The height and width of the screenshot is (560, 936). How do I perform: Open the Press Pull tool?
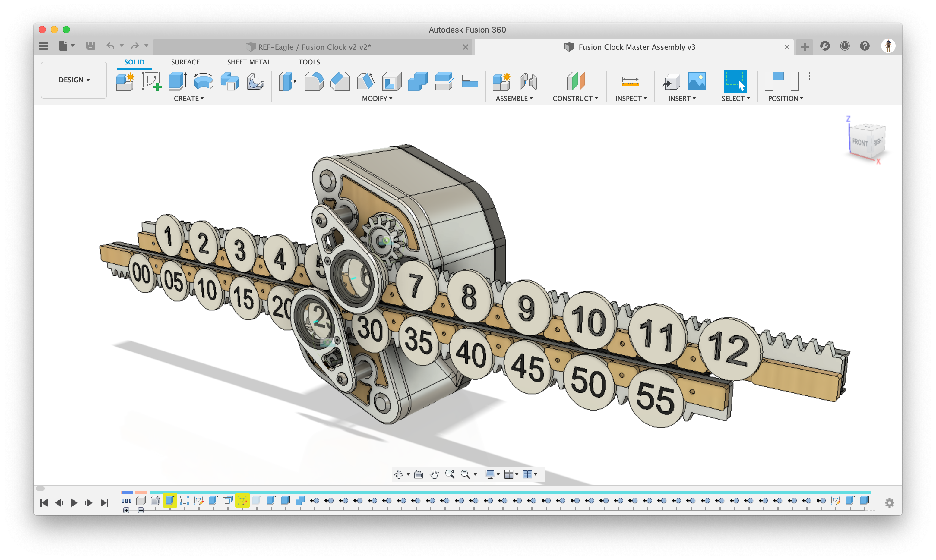(x=288, y=81)
